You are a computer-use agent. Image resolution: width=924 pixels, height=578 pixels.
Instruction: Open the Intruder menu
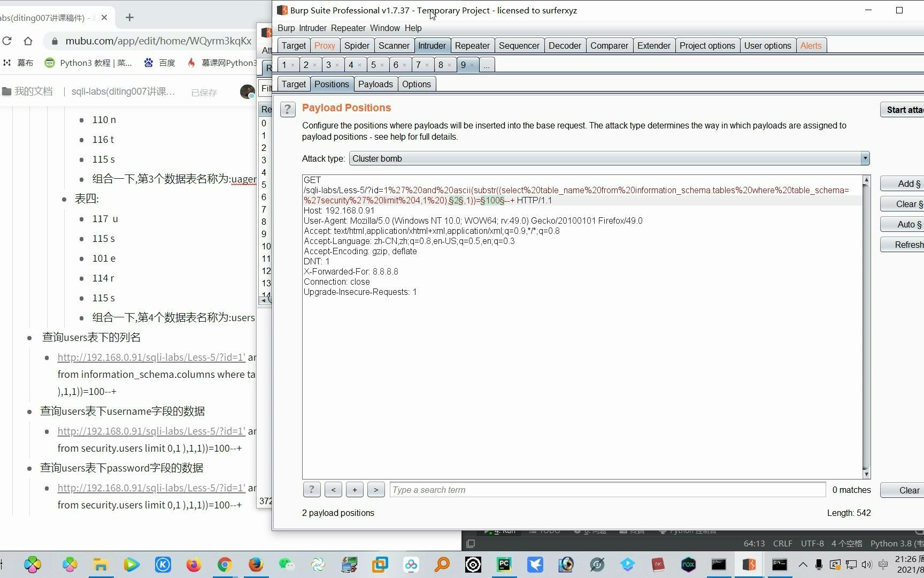point(313,28)
